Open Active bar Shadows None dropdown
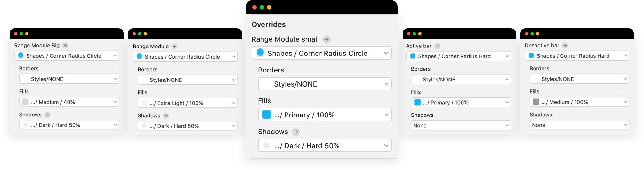Image resolution: width=644 pixels, height=170 pixels. tap(461, 125)
